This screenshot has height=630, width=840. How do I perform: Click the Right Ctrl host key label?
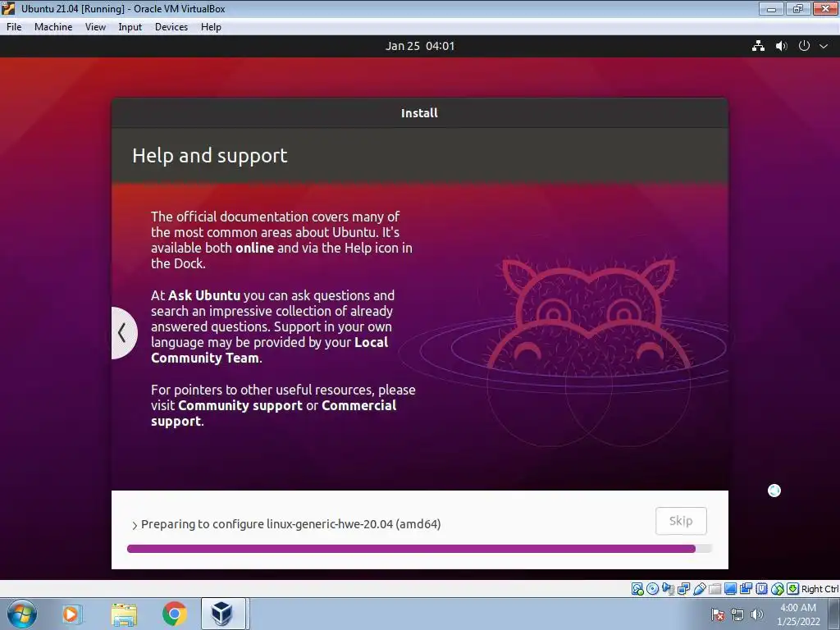tap(819, 589)
